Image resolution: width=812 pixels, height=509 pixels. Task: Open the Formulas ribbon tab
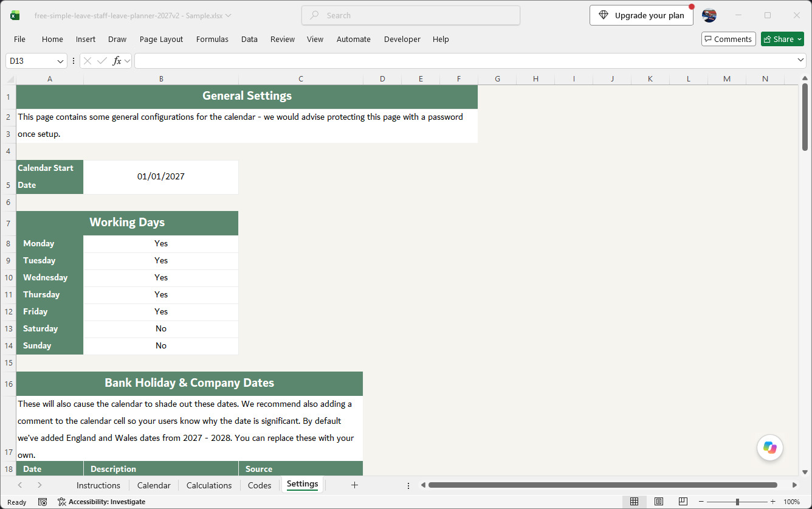pyautogui.click(x=212, y=39)
